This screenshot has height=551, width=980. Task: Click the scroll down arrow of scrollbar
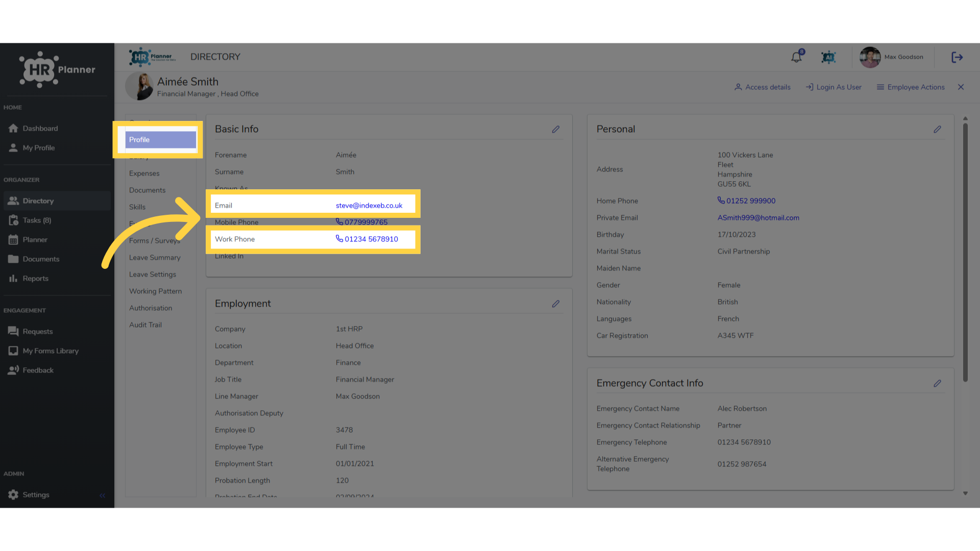coord(965,493)
